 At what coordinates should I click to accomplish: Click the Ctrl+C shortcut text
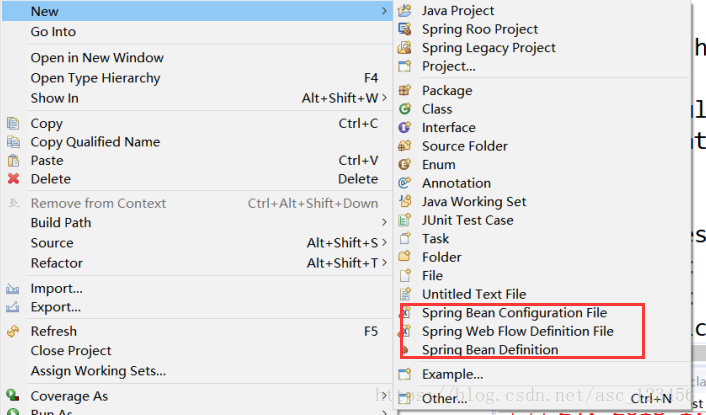(x=358, y=123)
